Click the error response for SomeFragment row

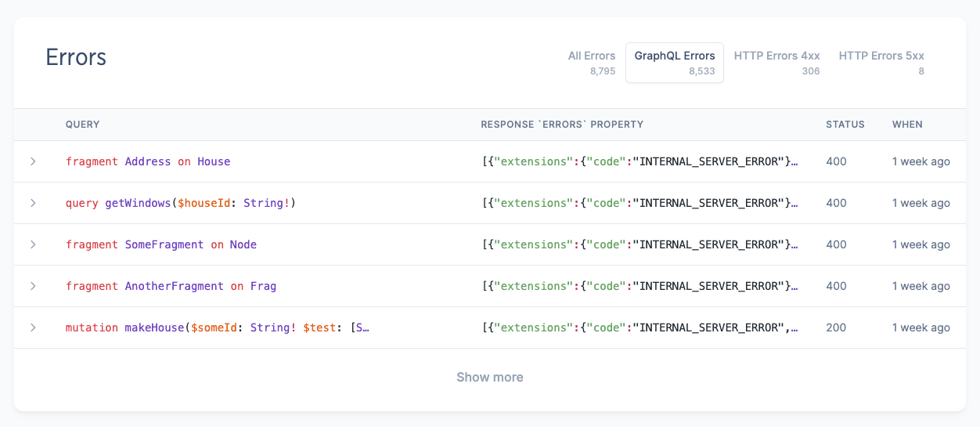tap(640, 244)
